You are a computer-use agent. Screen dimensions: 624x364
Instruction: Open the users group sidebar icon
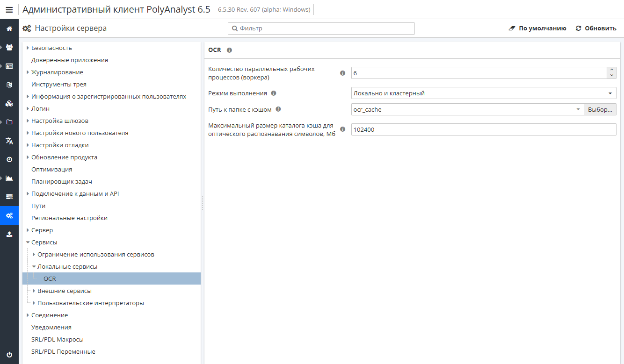point(9,47)
